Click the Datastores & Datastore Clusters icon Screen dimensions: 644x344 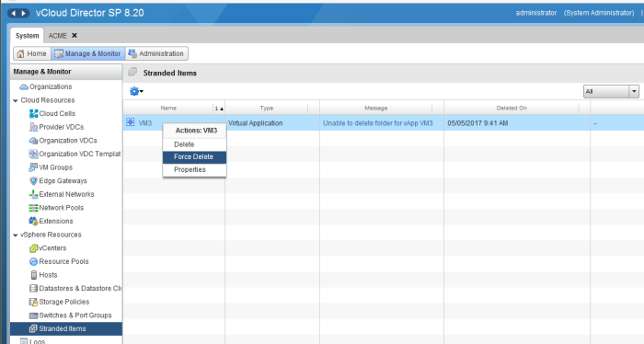34,289
